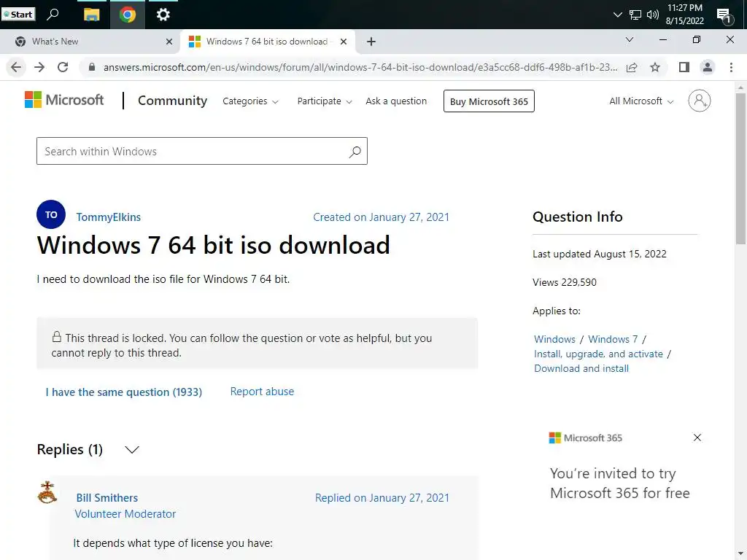Expand All Microsoft dropdown
747x560 pixels.
click(641, 101)
